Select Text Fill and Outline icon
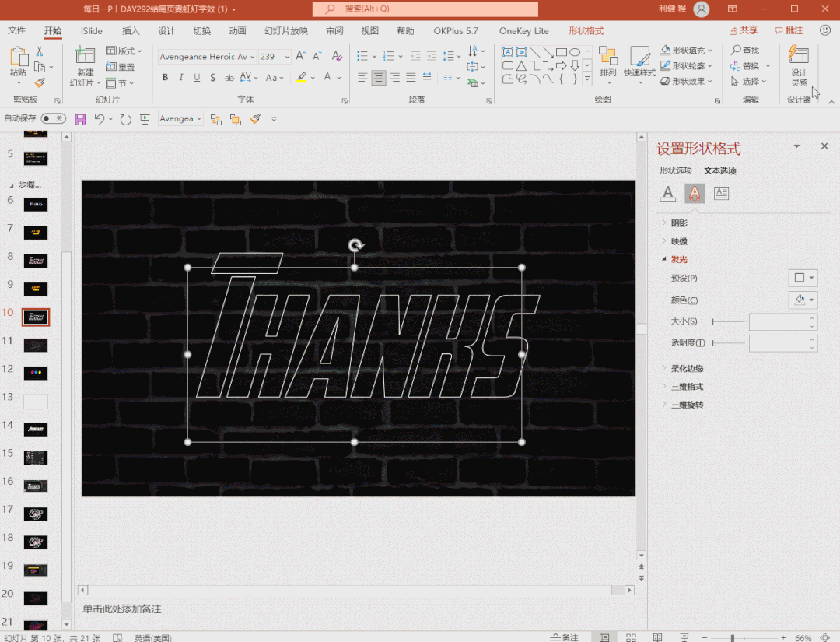 (x=667, y=194)
